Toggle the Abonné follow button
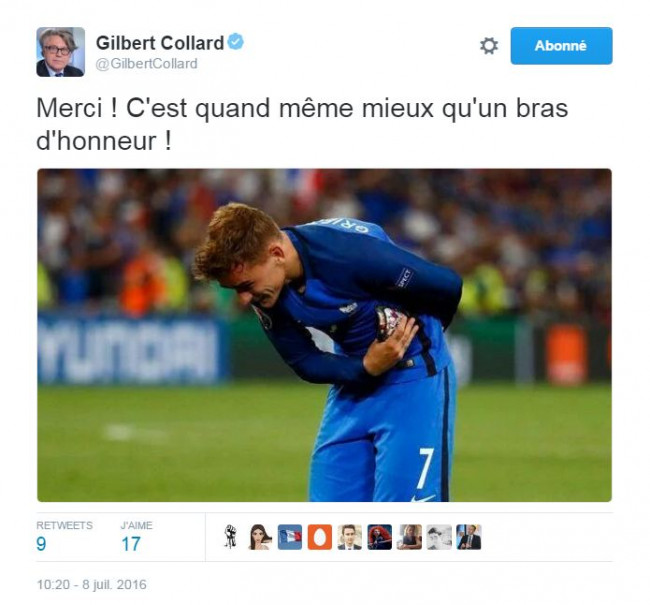This screenshot has height=605, width=650. coord(561,46)
